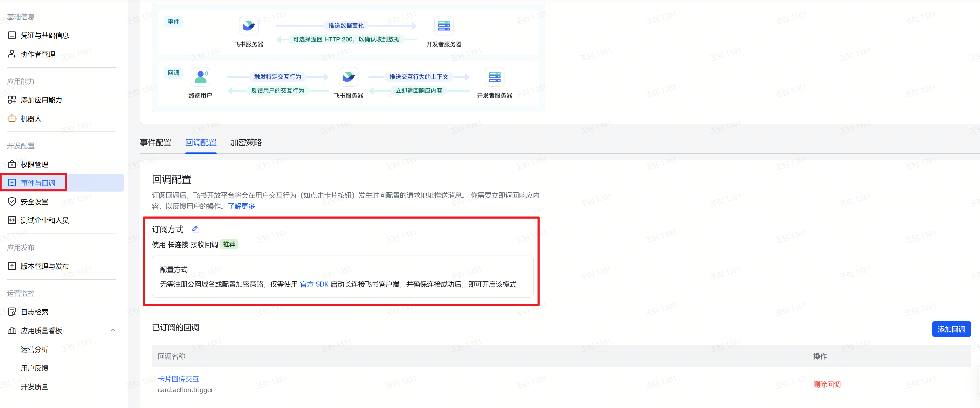Click the 版本管理与发布 upload icon
980x408 pixels.
tap(12, 266)
